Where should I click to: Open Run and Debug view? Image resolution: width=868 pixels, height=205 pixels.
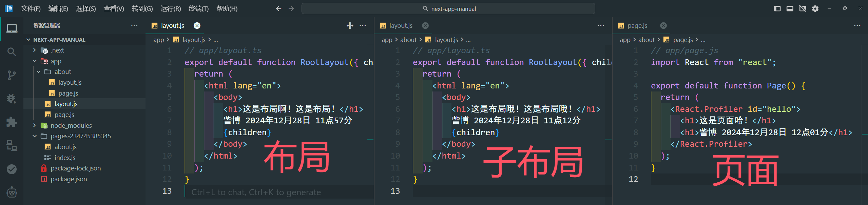pyautogui.click(x=12, y=99)
